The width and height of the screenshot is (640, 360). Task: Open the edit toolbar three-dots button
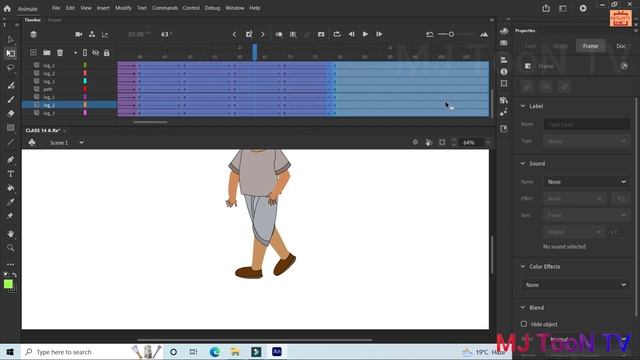pyautogui.click(x=11, y=264)
